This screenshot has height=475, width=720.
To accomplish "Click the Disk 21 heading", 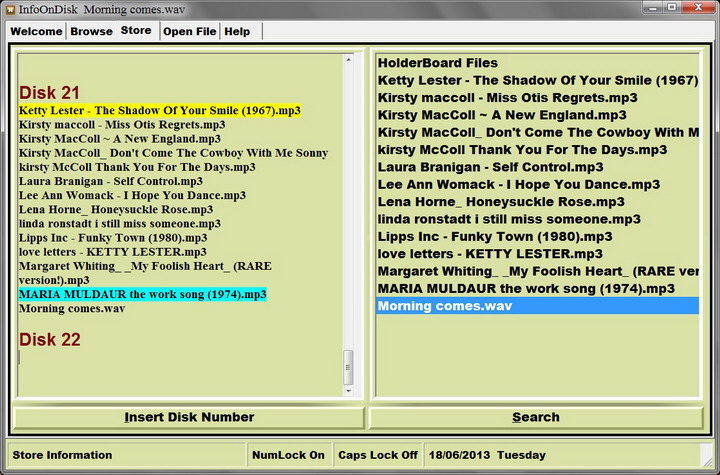I will pos(50,93).
